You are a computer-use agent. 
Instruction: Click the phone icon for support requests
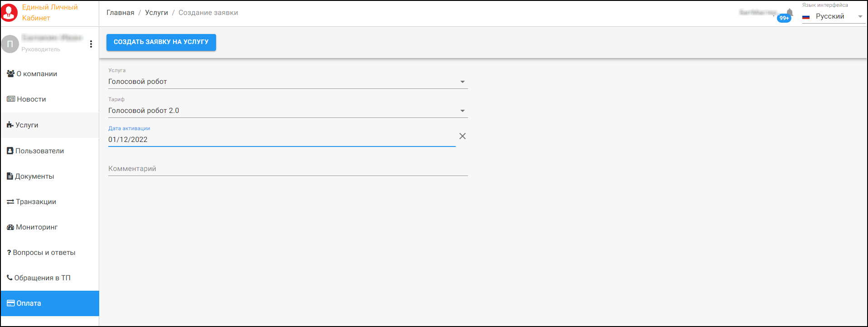pos(10,278)
